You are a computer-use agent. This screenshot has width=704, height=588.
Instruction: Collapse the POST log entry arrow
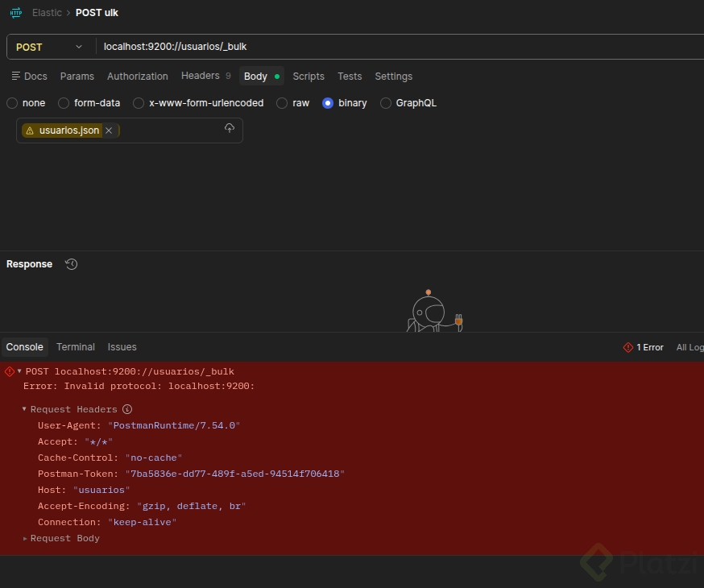click(19, 371)
